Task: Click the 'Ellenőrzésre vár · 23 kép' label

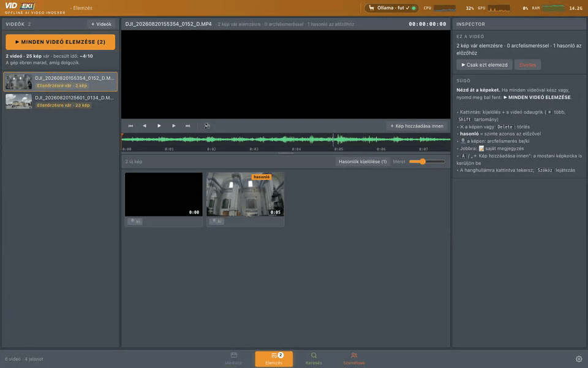Action: click(x=63, y=105)
